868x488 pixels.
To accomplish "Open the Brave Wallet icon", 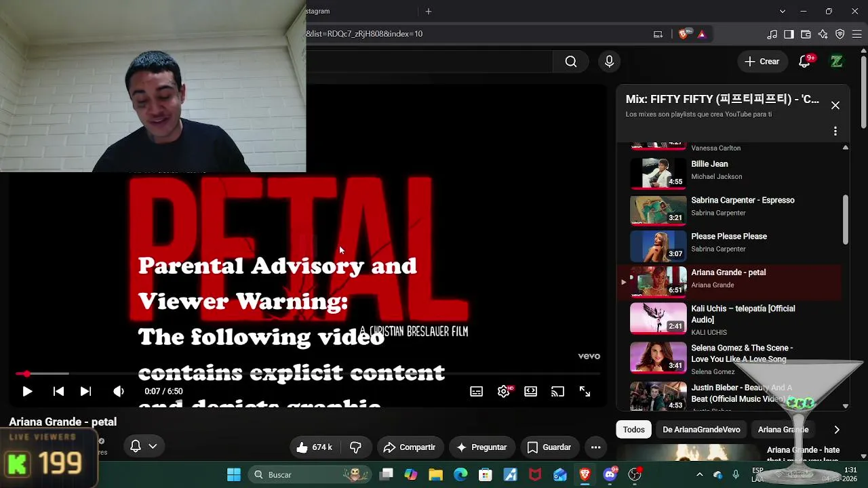I will (x=806, y=34).
